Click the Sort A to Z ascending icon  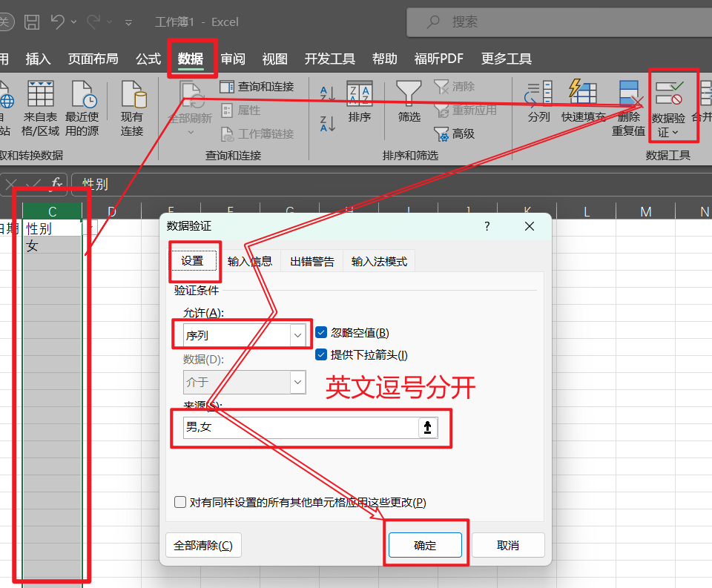coord(327,94)
